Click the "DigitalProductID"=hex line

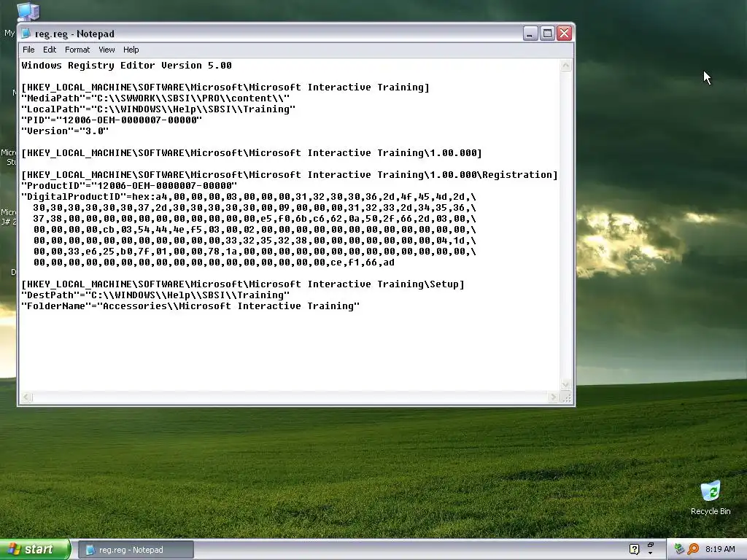point(249,197)
